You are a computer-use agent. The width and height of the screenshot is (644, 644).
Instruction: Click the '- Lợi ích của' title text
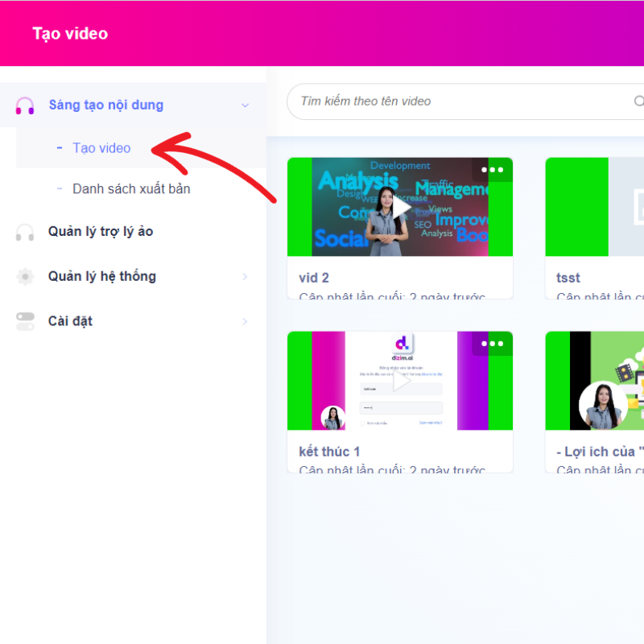(600, 452)
